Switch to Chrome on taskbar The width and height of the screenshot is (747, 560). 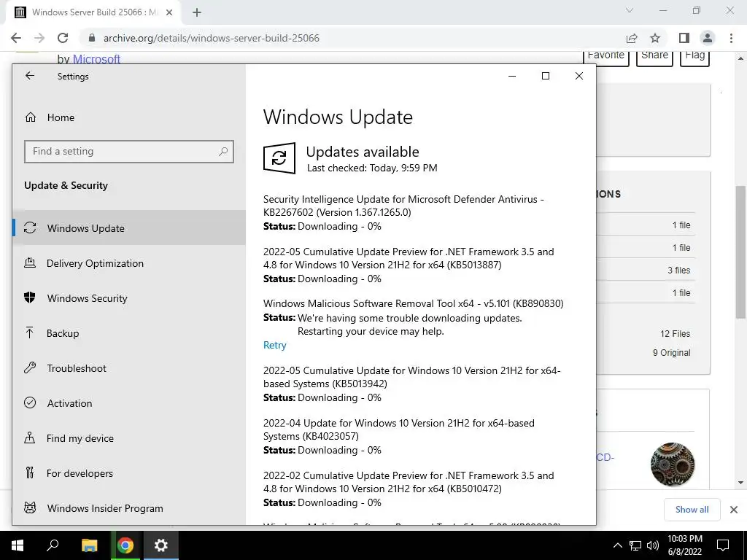(x=125, y=545)
